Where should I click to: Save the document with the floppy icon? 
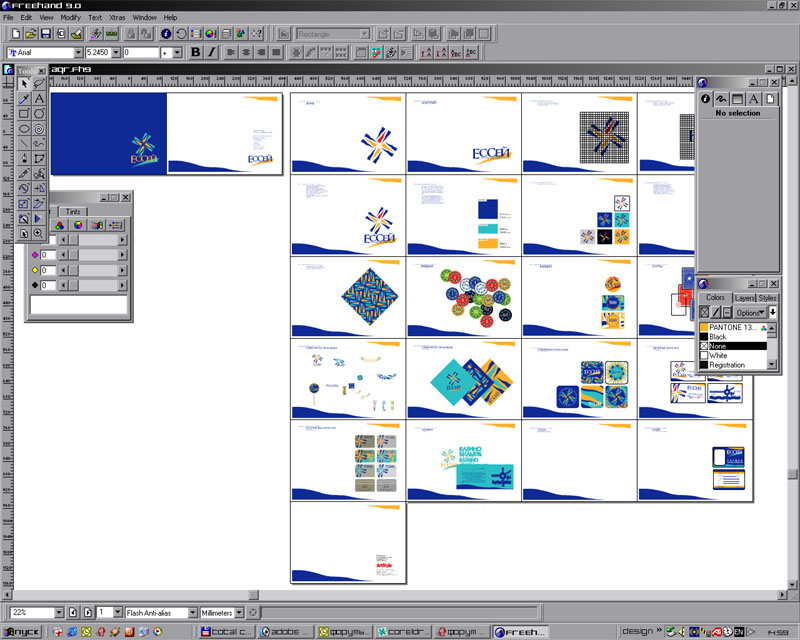46,34
